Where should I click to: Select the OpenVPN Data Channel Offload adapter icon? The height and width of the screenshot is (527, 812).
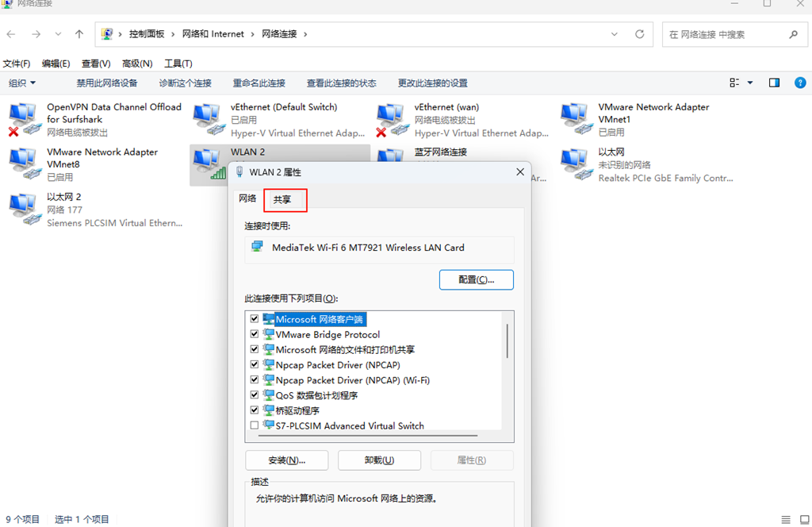(x=24, y=120)
